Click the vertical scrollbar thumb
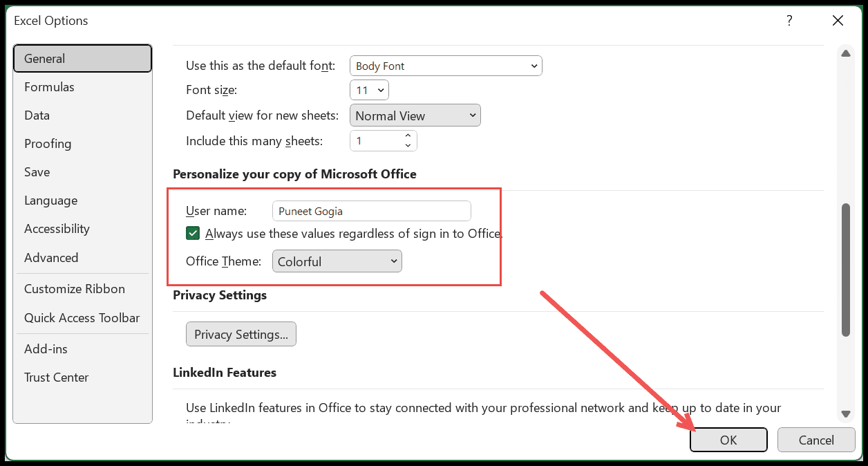Viewport: 868px width, 466px height. click(x=845, y=270)
